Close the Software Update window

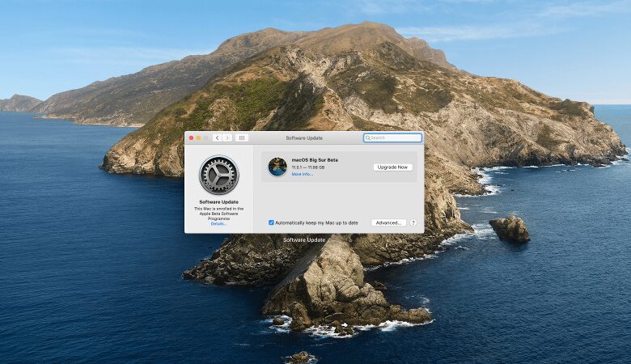click(x=191, y=138)
